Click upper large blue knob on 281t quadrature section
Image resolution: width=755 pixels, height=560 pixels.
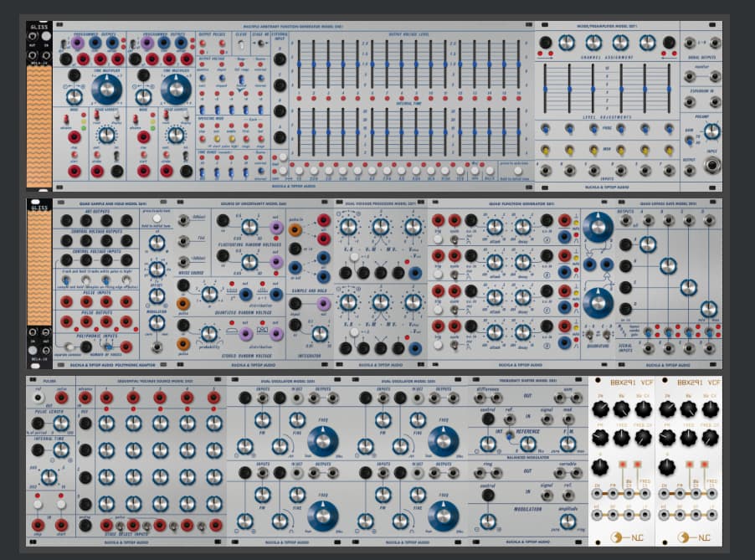(598, 227)
